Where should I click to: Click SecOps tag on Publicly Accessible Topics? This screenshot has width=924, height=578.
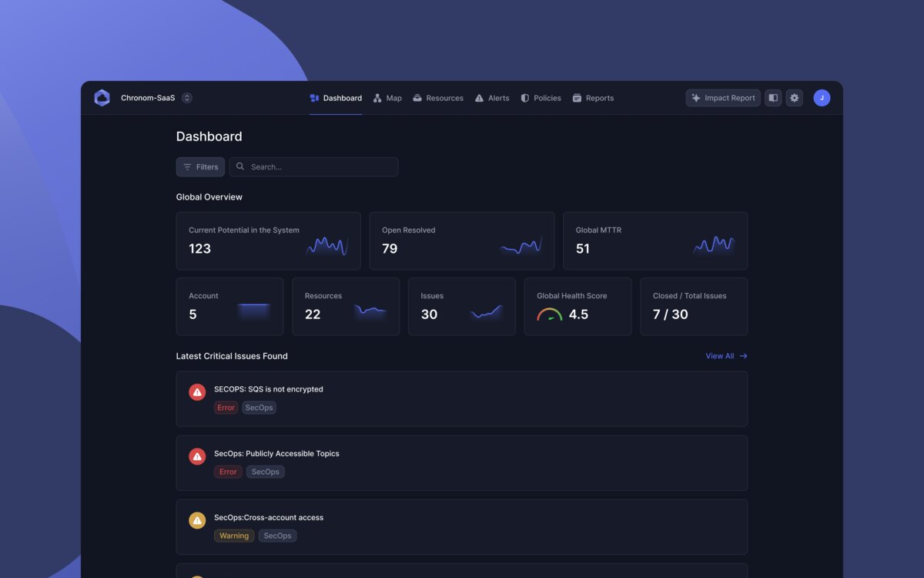(266, 472)
